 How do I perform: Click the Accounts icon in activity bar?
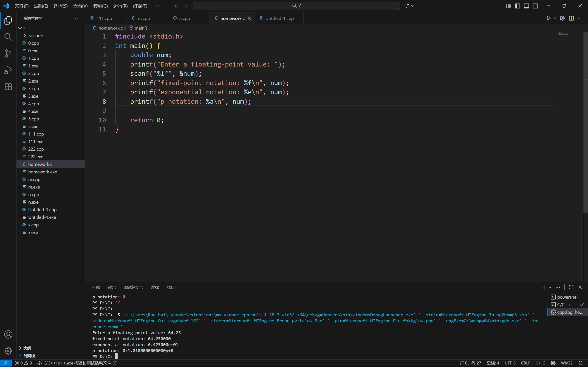point(8,334)
